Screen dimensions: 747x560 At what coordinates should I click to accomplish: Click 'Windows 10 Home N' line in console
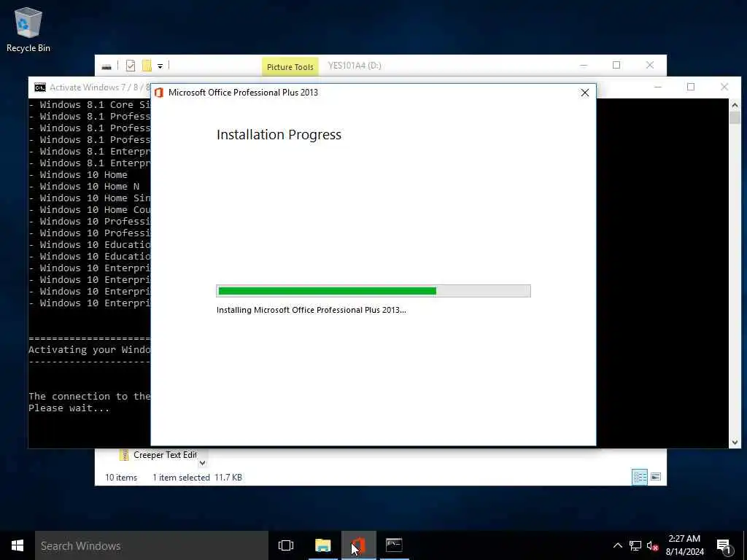90,187
